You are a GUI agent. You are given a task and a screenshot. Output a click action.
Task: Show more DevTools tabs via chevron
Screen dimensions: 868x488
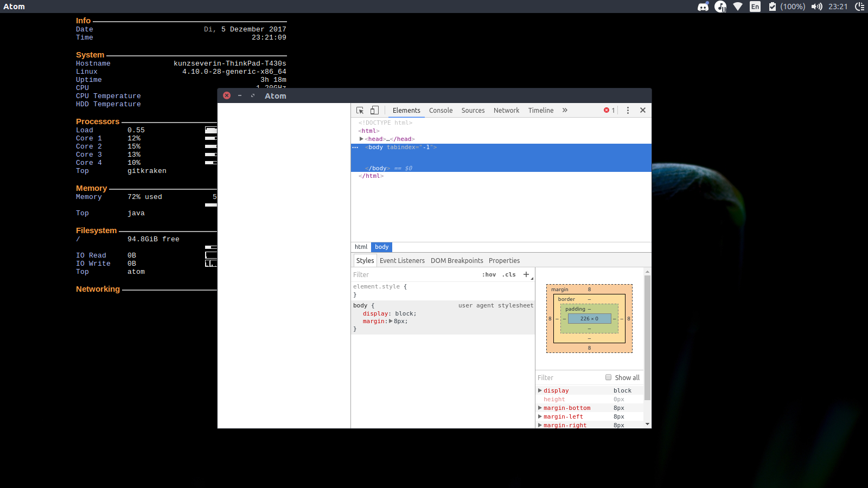tap(565, 110)
